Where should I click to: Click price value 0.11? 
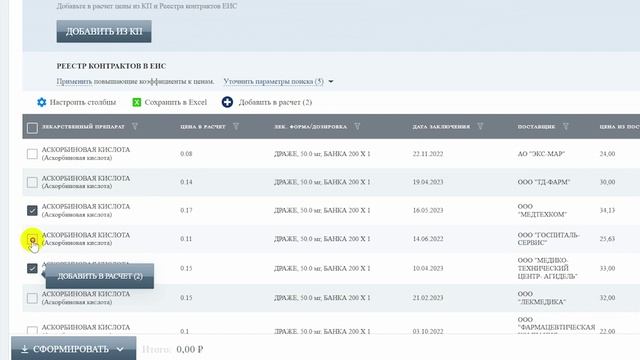186,239
